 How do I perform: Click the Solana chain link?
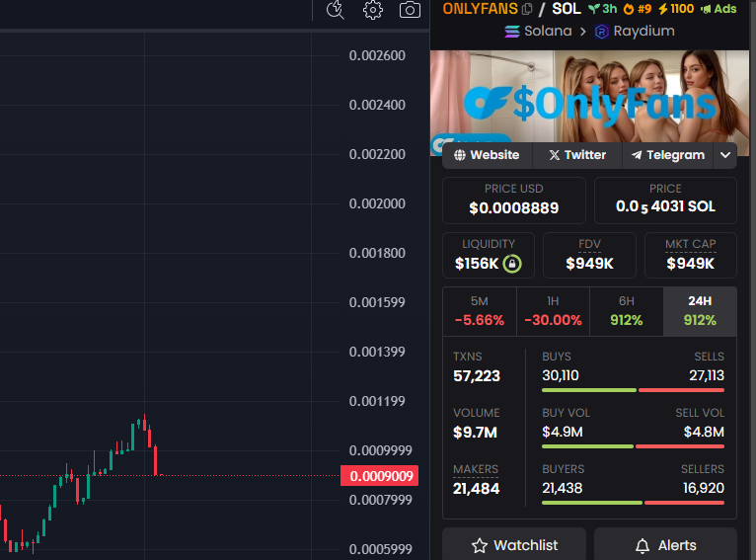click(x=538, y=32)
